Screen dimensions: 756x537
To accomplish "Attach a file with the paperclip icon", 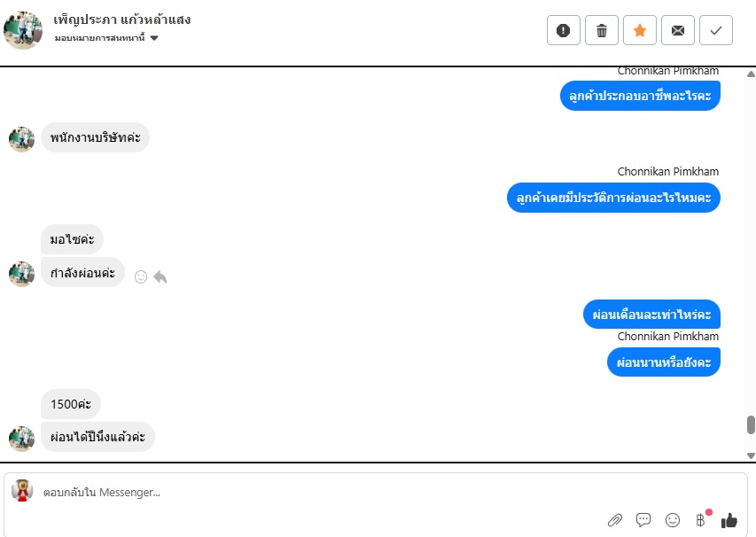I will [615, 520].
